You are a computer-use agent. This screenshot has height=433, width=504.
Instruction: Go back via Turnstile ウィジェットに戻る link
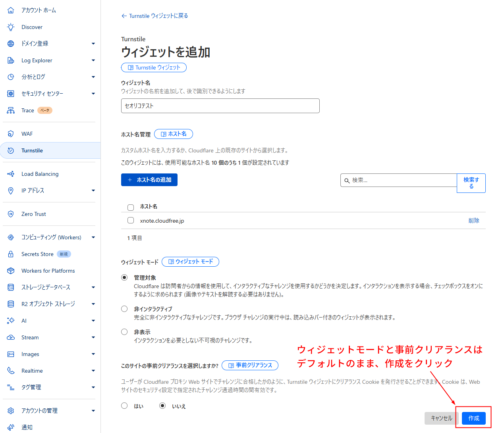pyautogui.click(x=154, y=16)
